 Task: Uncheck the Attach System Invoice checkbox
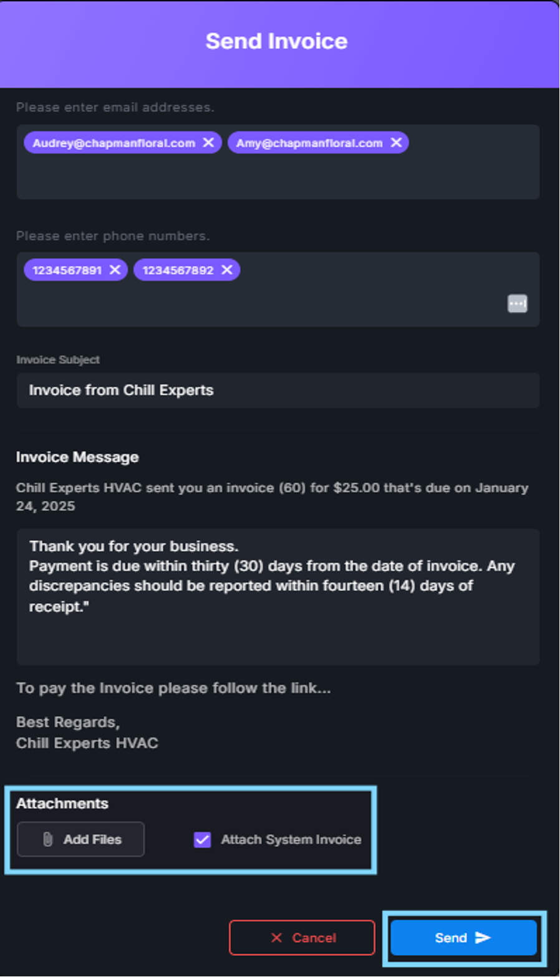tap(203, 840)
